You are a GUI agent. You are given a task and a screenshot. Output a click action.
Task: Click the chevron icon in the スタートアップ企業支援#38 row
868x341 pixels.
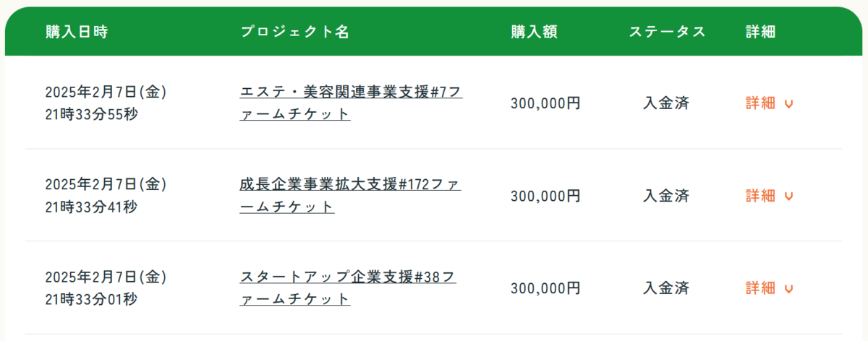tap(788, 289)
